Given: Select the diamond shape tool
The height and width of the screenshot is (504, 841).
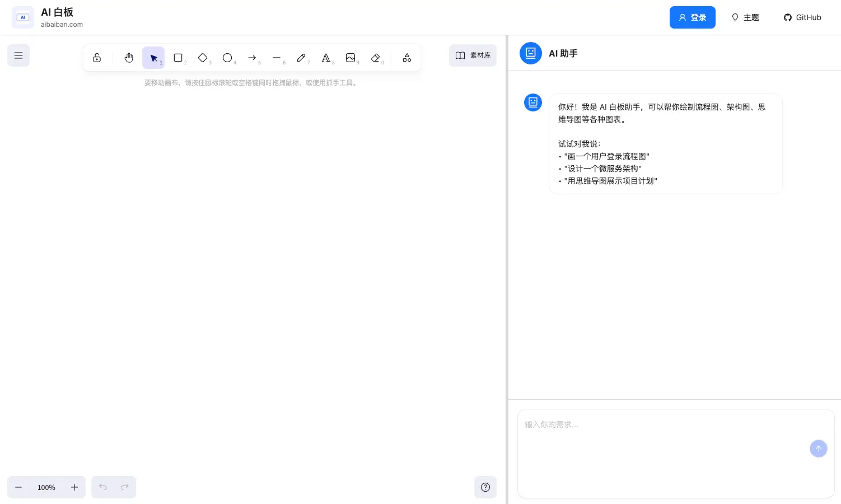Looking at the screenshot, I should 203,58.
